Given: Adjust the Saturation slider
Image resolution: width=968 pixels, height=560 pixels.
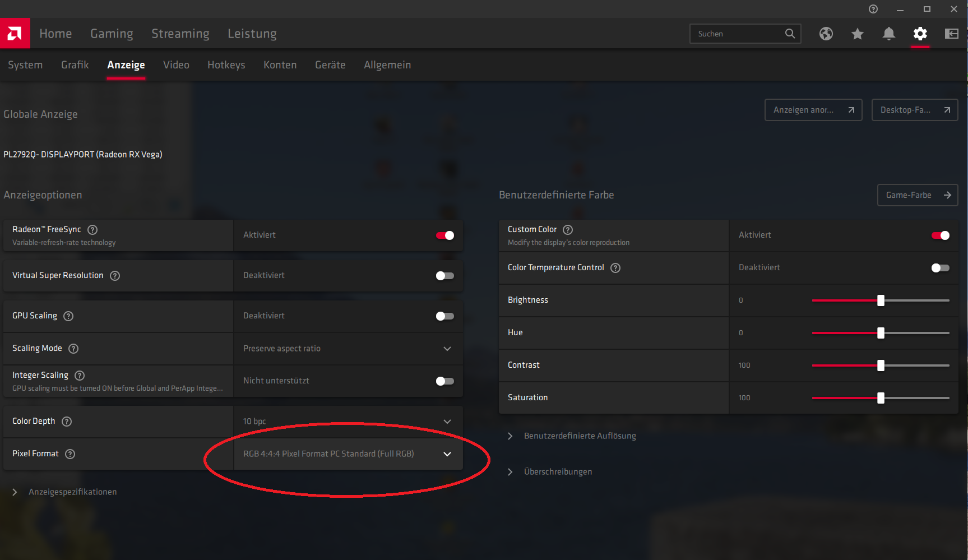Looking at the screenshot, I should [x=881, y=398].
